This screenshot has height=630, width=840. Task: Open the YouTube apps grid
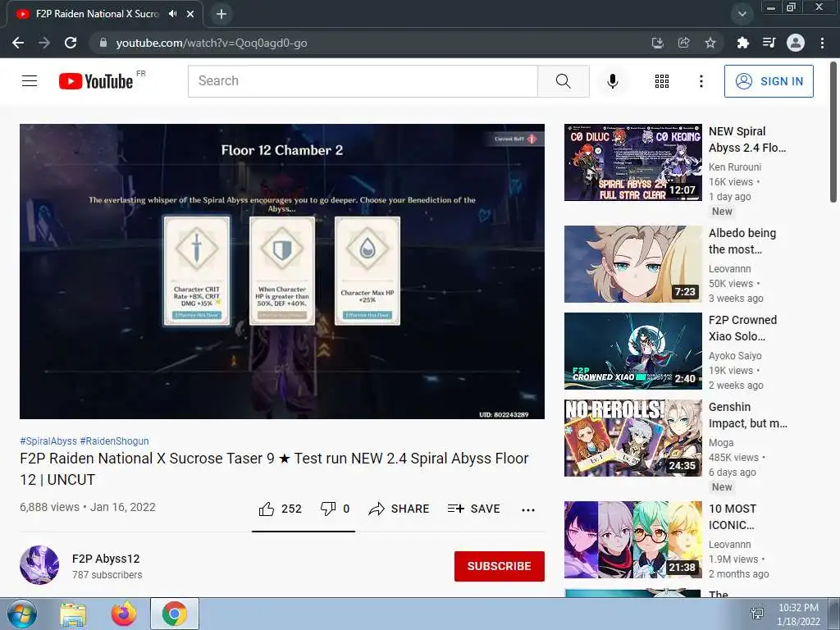point(662,81)
